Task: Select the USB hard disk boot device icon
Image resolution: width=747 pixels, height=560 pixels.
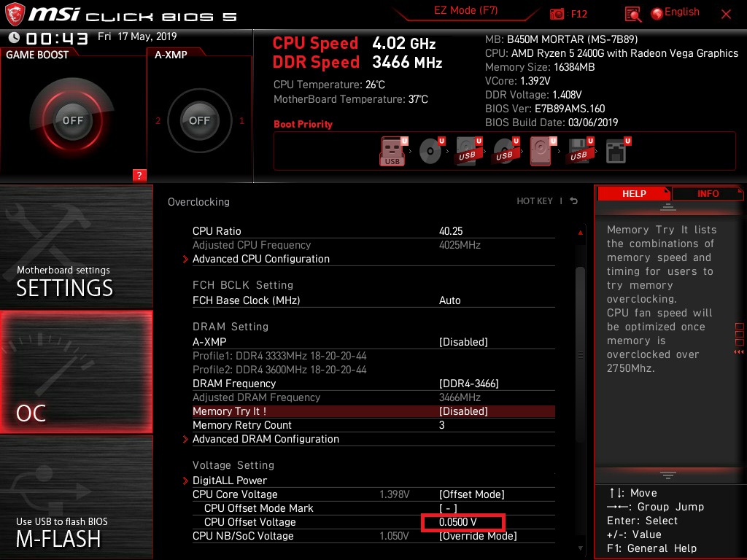Action: pos(468,152)
